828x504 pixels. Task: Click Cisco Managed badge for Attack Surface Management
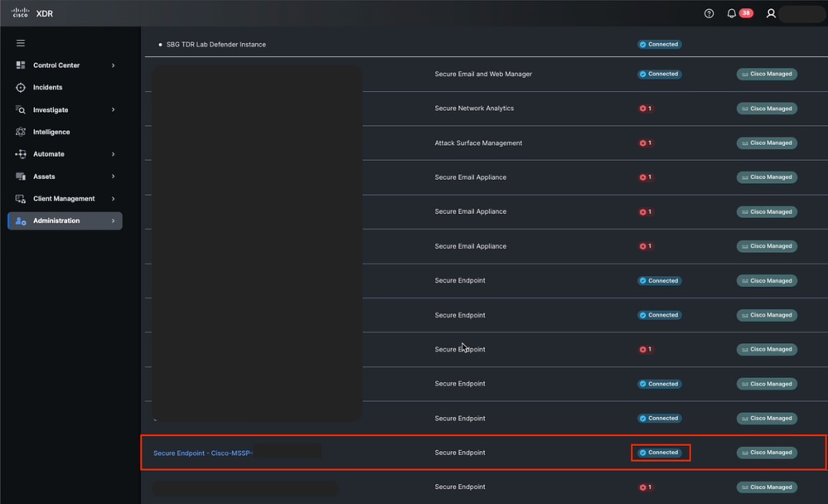tap(767, 143)
